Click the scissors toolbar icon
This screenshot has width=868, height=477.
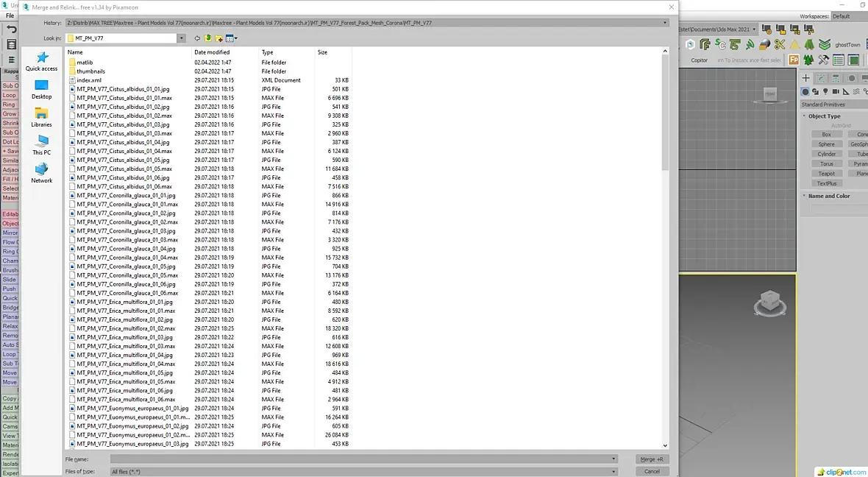[780, 44]
